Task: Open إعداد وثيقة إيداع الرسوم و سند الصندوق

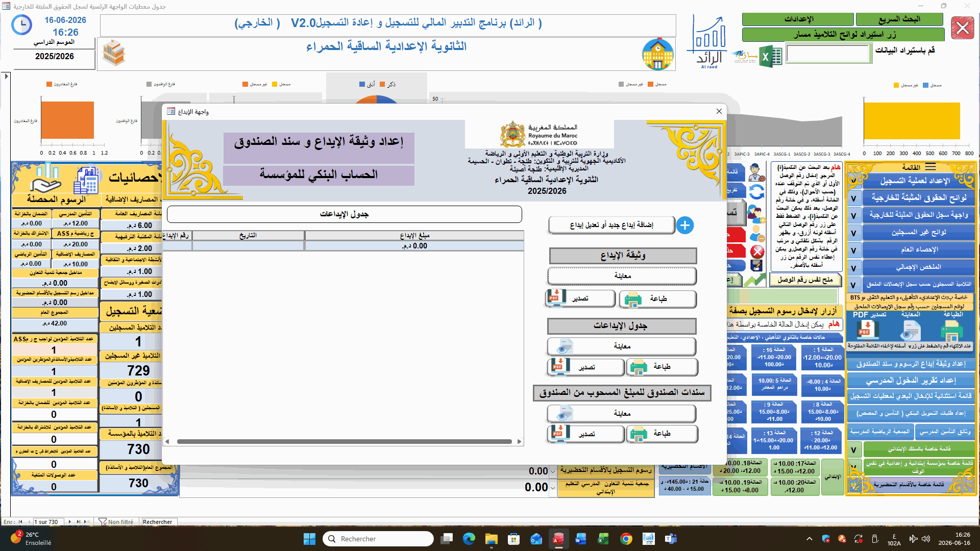Action: pyautogui.click(x=911, y=364)
